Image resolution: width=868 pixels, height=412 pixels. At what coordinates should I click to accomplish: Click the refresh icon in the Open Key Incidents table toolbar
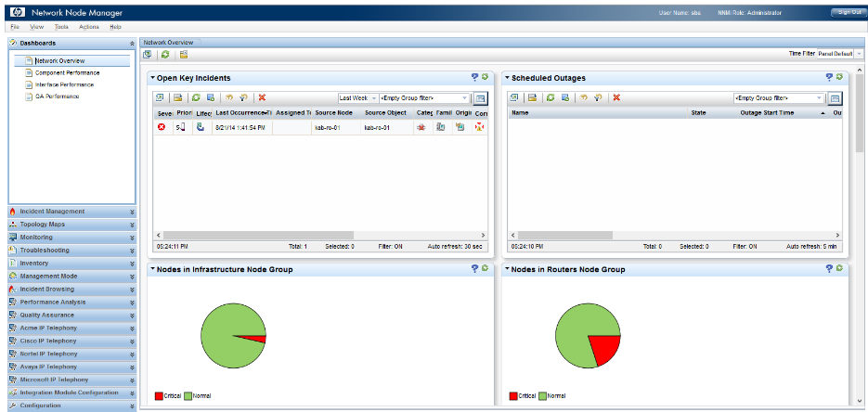coord(196,97)
